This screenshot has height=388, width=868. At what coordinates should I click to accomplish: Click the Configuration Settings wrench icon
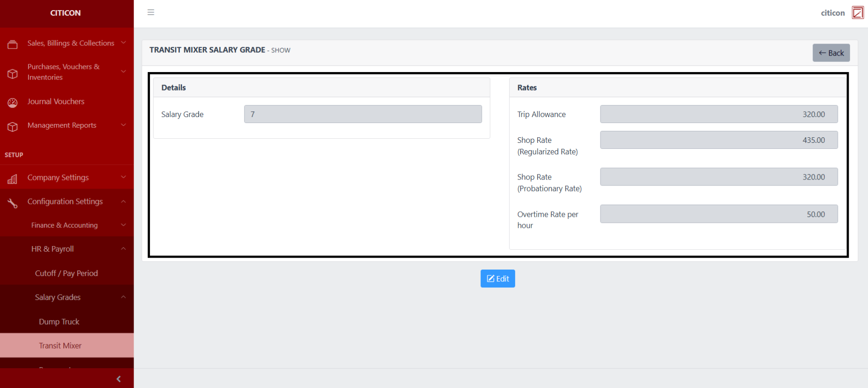13,203
